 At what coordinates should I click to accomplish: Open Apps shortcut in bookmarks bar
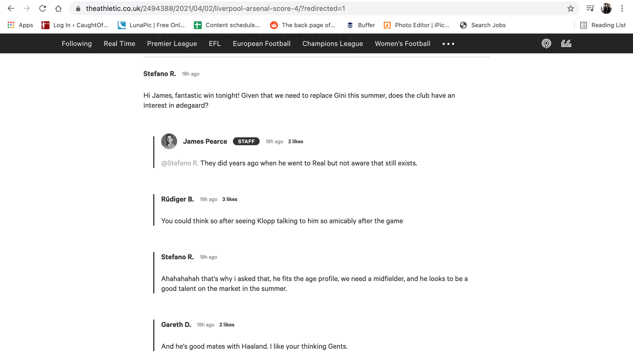click(20, 25)
